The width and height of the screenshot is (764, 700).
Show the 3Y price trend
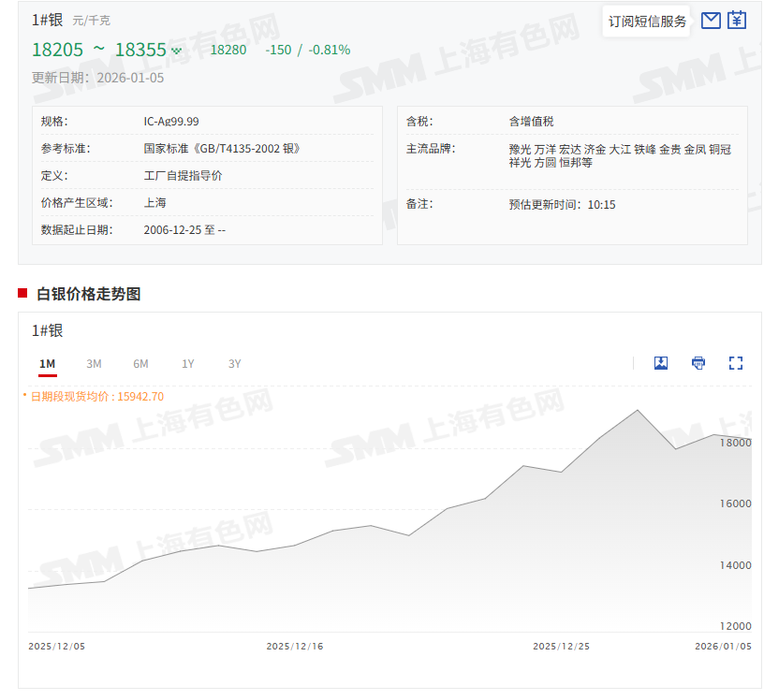[x=235, y=364]
